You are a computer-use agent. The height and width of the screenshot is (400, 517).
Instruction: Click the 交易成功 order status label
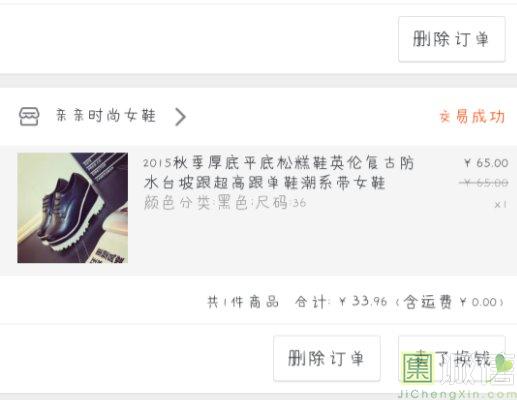pyautogui.click(x=472, y=117)
